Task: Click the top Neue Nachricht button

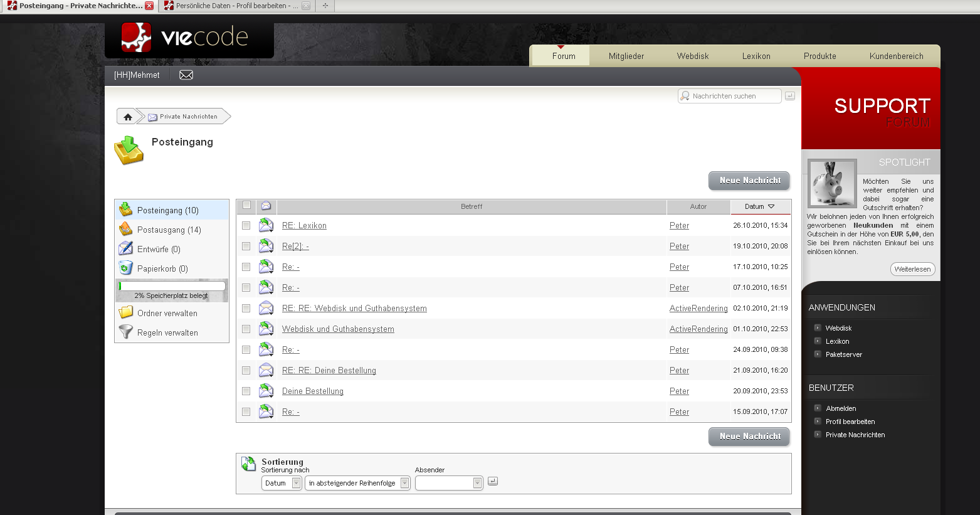Action: (x=749, y=181)
